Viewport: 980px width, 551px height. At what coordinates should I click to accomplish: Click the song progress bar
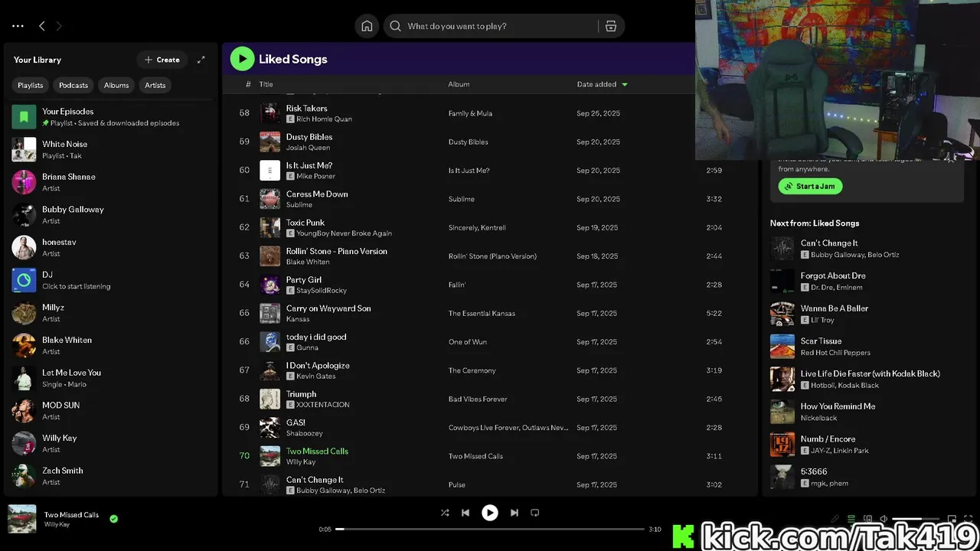(x=490, y=529)
